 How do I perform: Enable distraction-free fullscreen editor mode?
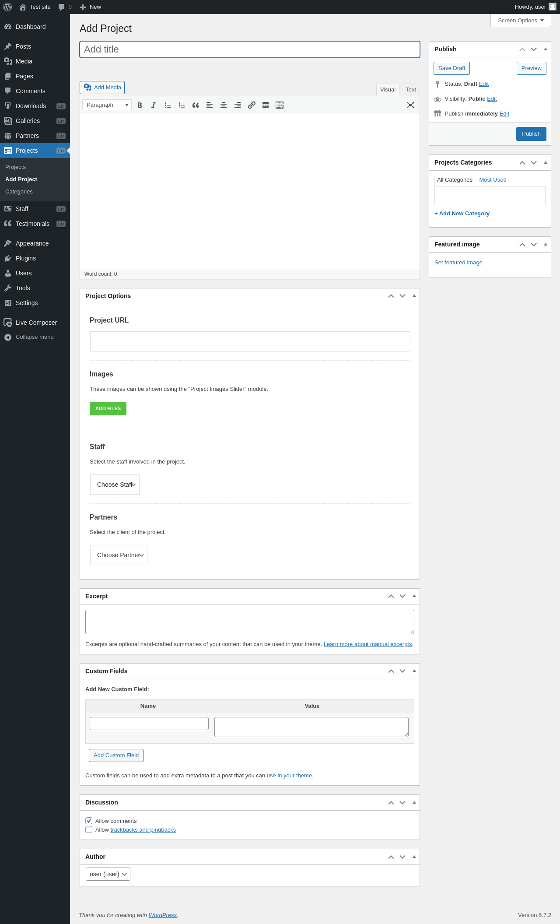tap(410, 105)
